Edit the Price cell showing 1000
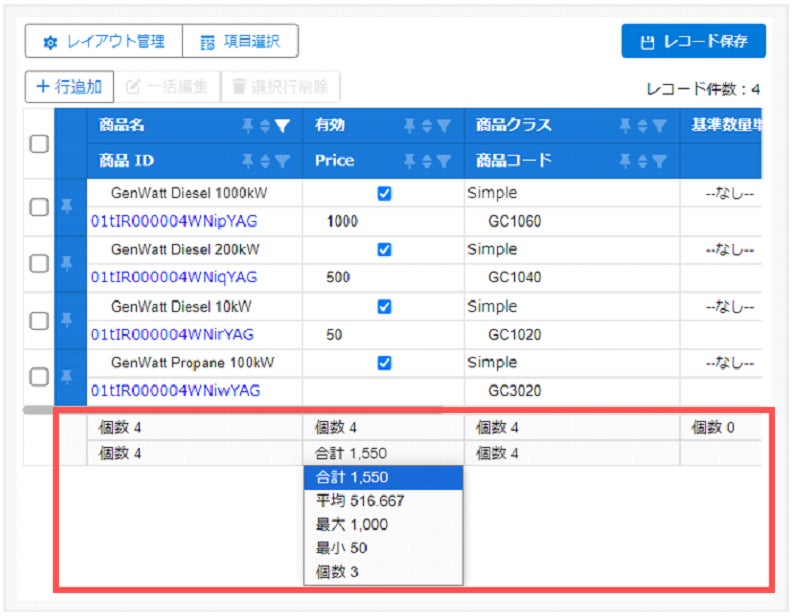Screen dimensions: 794x616 click(x=383, y=221)
